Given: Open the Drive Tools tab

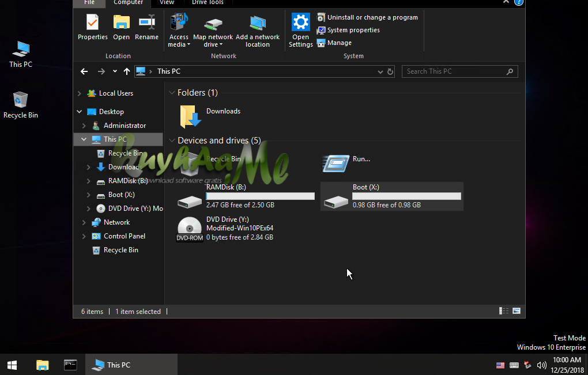Looking at the screenshot, I should 208,3.
